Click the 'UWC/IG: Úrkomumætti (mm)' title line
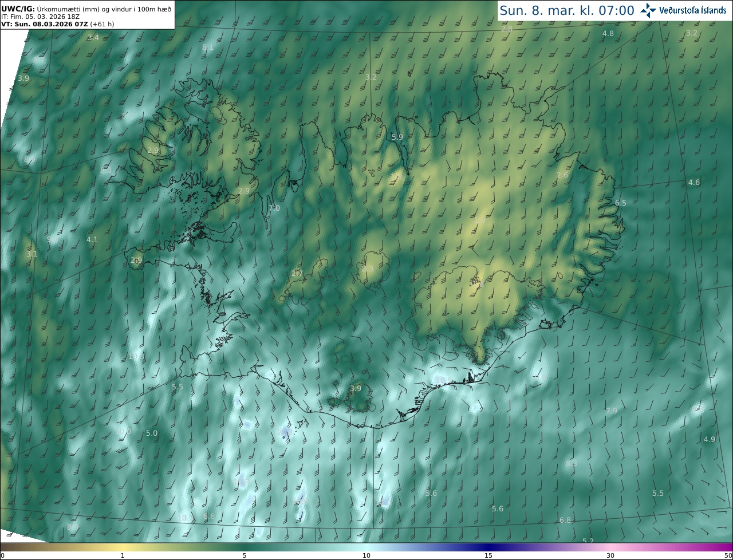The width and height of the screenshot is (733, 560). 86,9
